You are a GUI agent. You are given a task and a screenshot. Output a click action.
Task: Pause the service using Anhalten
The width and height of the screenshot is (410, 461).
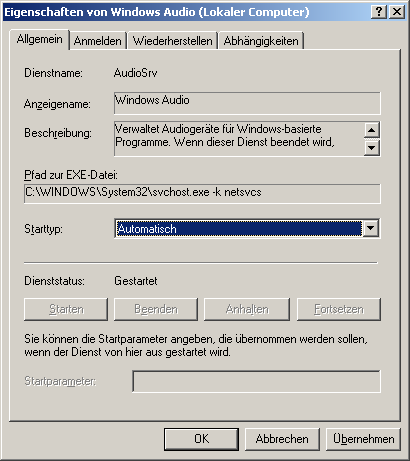pos(247,309)
